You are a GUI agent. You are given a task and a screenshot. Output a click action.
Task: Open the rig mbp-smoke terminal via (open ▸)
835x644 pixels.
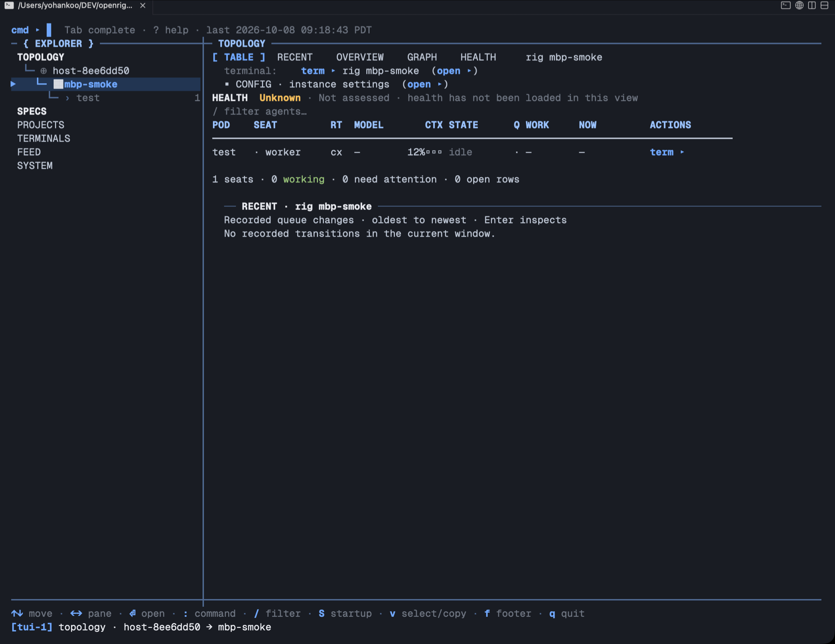coord(455,71)
